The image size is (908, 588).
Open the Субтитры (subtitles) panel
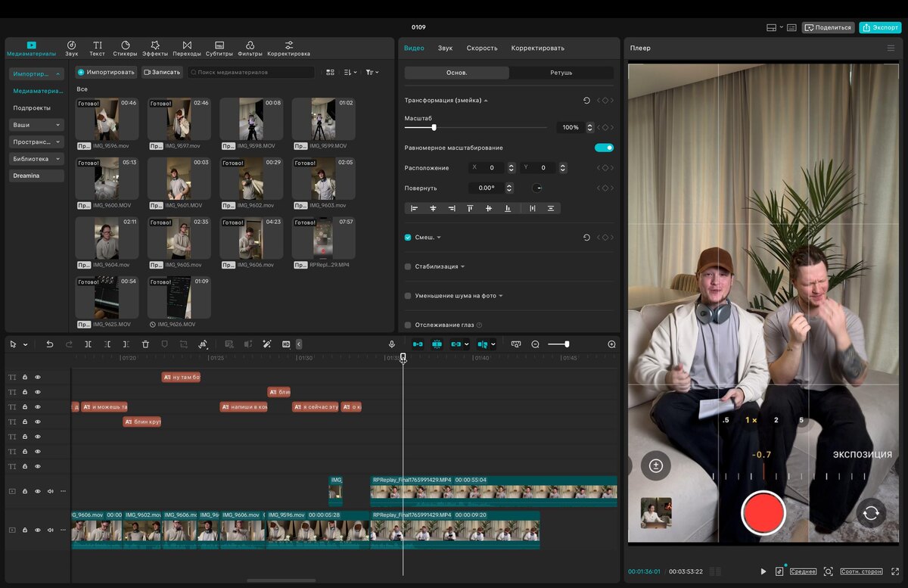coord(219,48)
